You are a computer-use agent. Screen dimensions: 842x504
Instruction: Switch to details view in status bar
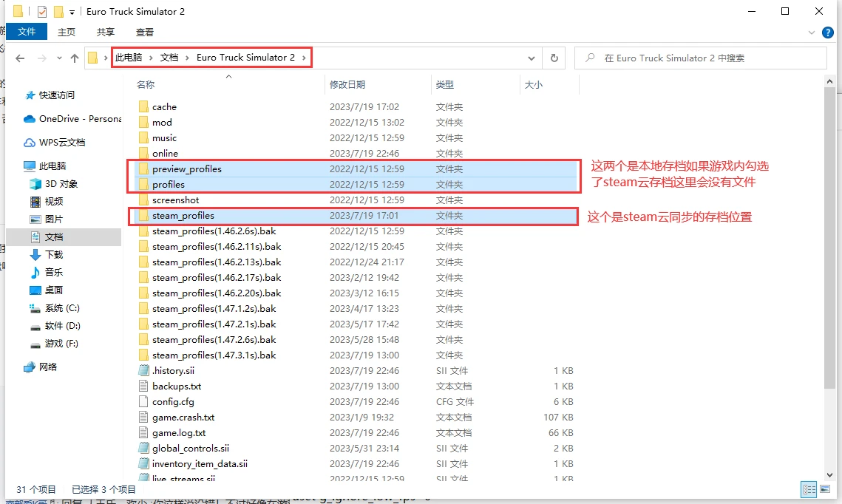point(809,489)
